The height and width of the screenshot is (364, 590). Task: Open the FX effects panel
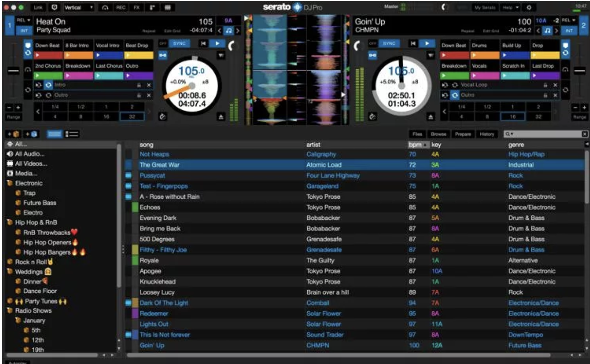(136, 8)
